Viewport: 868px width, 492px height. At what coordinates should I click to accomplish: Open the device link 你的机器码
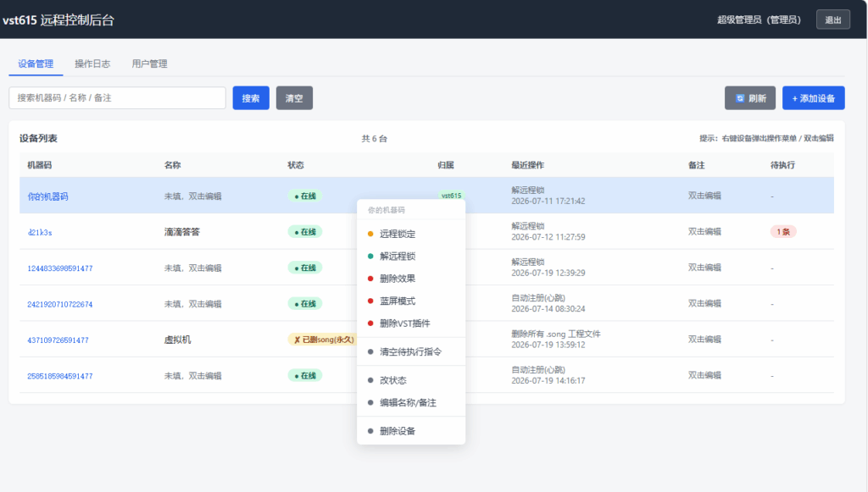[47, 196]
